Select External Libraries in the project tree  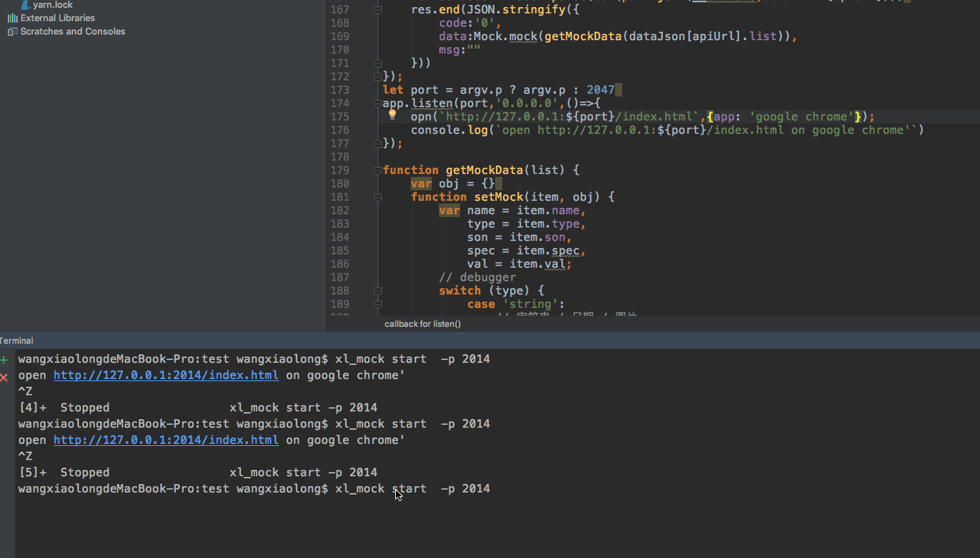tap(58, 18)
